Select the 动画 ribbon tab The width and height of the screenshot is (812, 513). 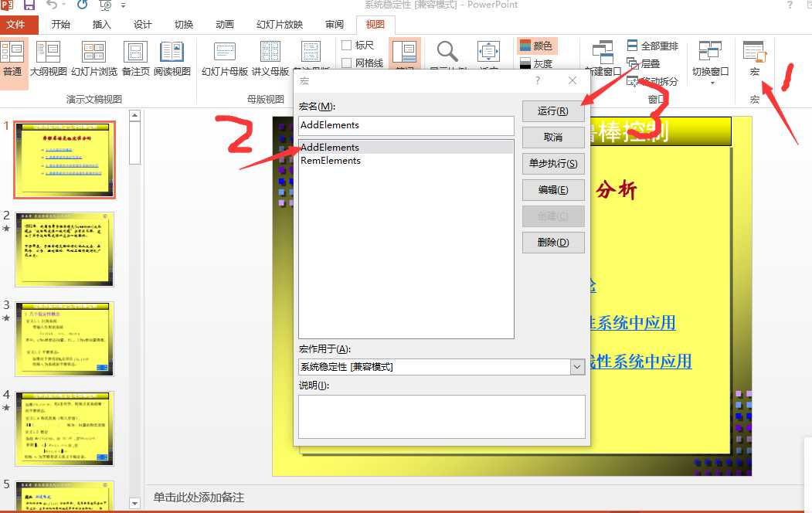[225, 24]
